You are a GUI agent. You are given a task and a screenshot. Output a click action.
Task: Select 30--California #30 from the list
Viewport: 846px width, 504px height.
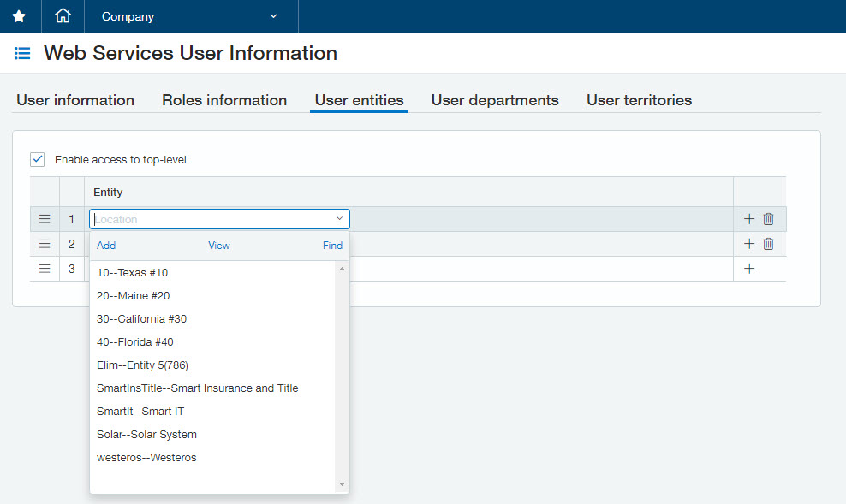click(142, 319)
